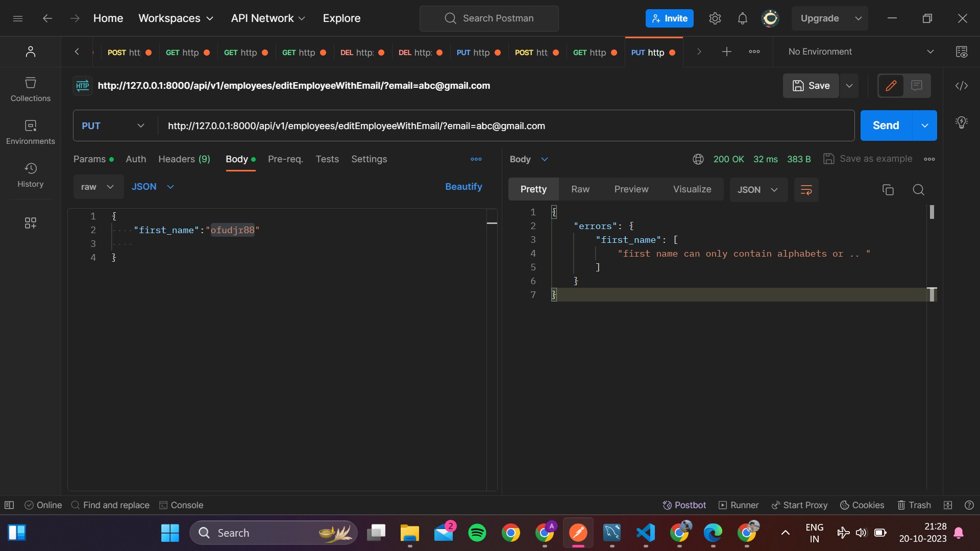The image size is (980, 551).
Task: Open network information via the globe icon
Action: pos(698,159)
